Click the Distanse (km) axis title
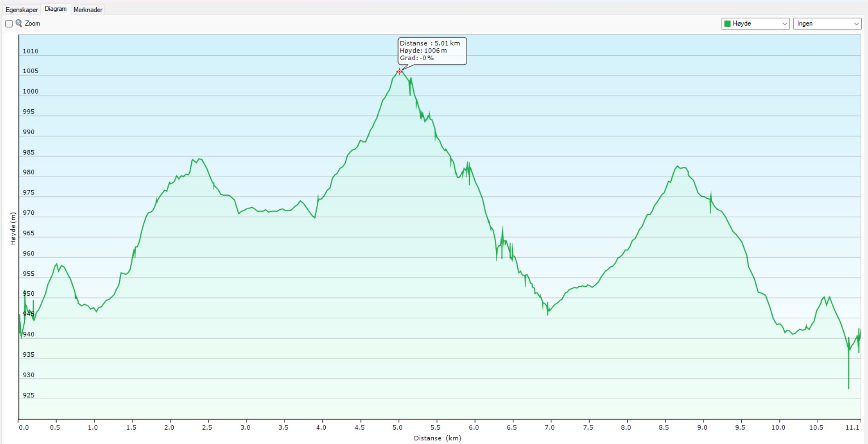The image size is (868, 444). tap(437, 438)
